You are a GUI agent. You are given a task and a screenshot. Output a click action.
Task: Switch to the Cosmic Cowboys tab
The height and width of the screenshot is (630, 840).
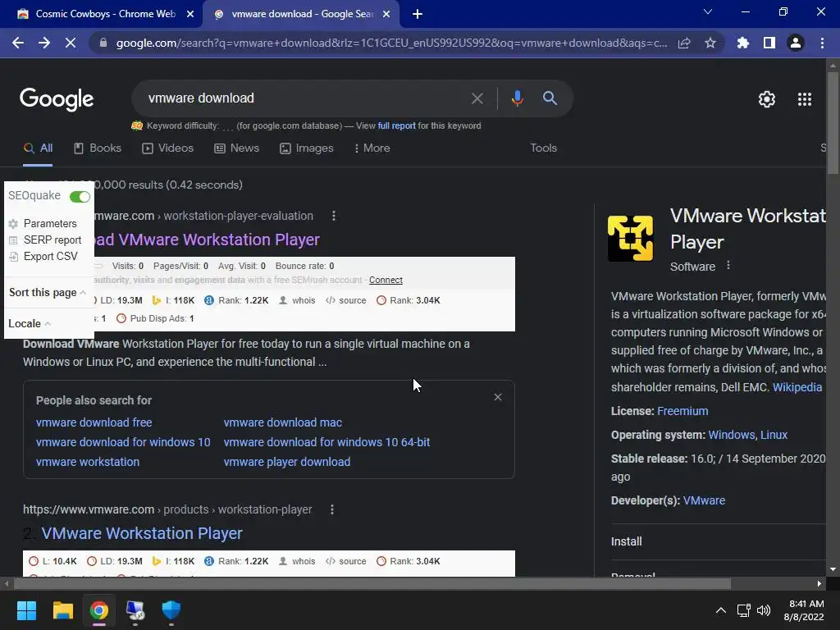click(x=105, y=14)
